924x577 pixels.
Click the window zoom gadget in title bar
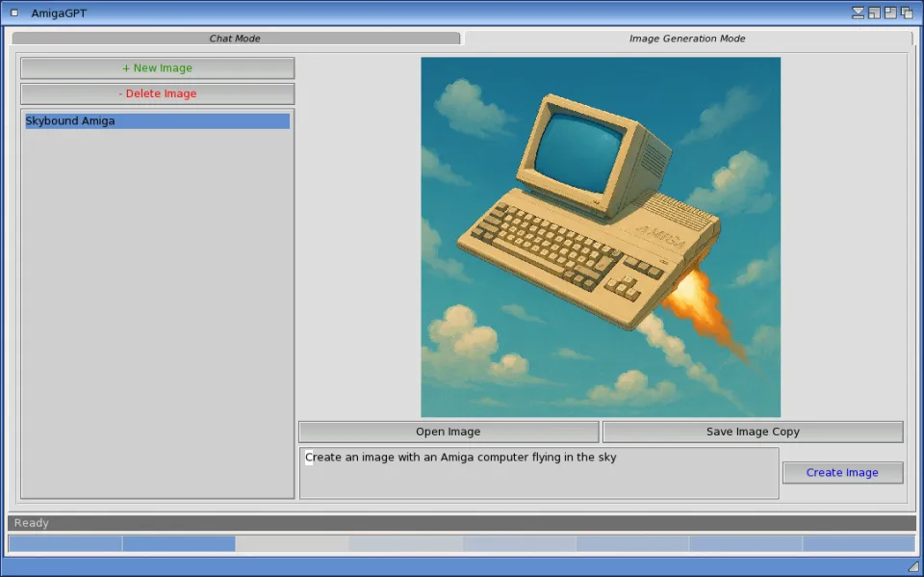tap(874, 13)
